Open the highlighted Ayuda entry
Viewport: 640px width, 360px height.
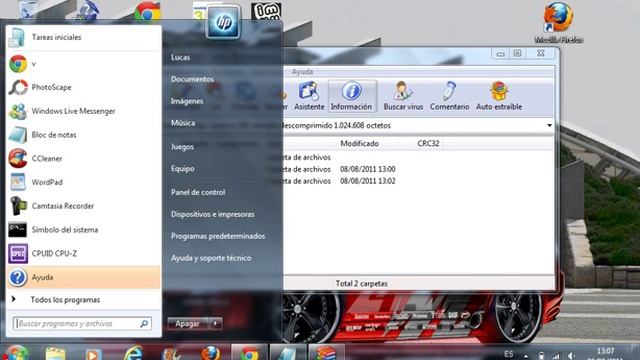84,277
